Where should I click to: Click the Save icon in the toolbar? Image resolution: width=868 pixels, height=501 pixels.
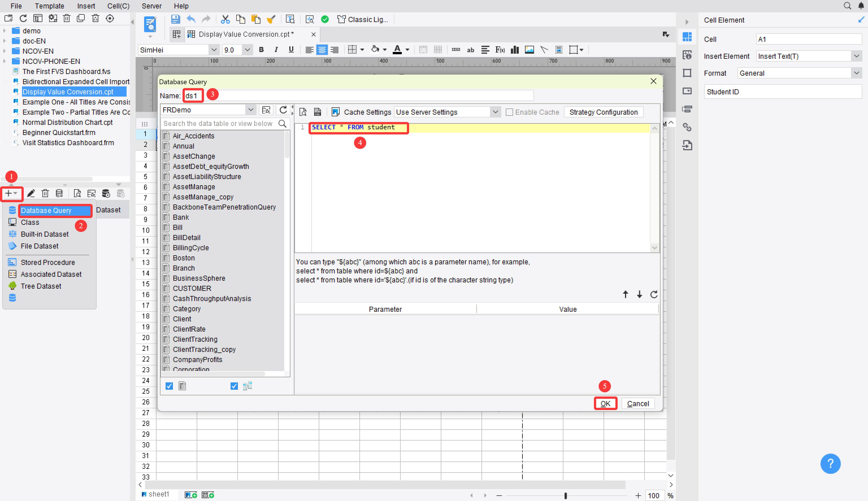175,19
